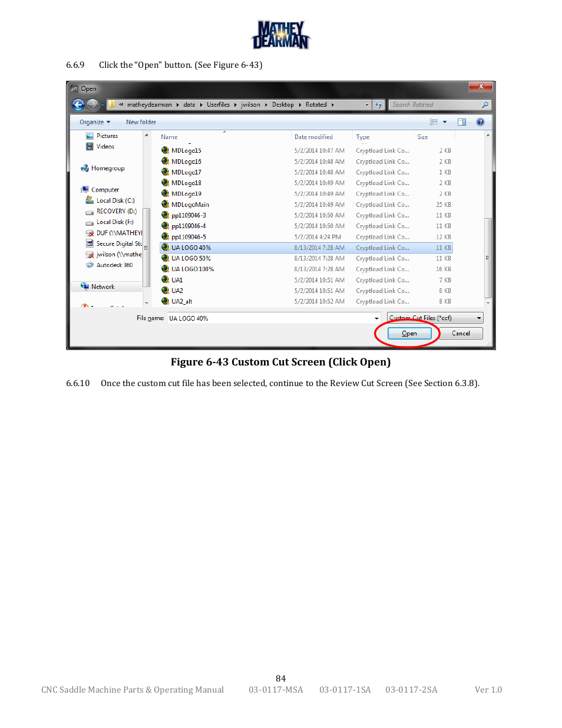
Task: Click the Pictures library icon
Action: 90,136
